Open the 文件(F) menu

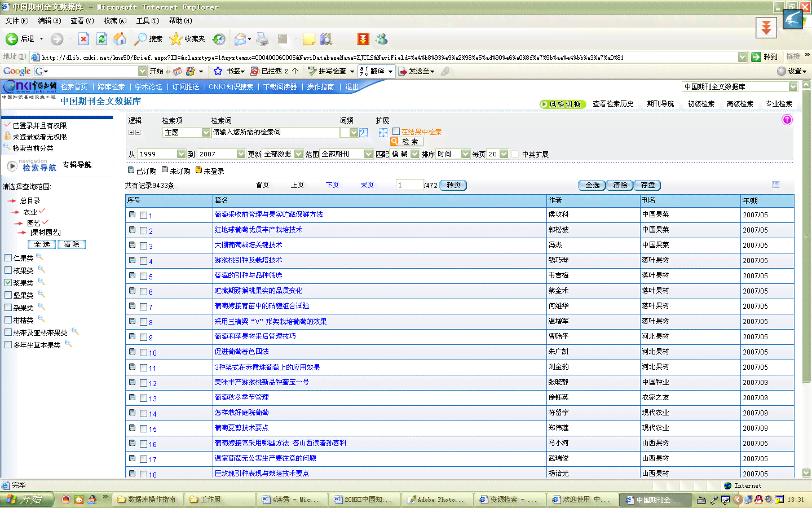point(17,21)
